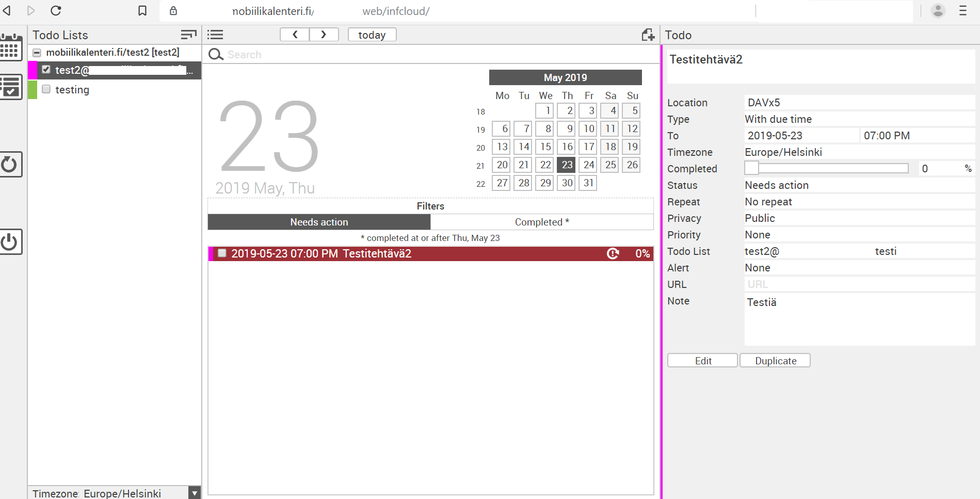Select the Completed filter
This screenshot has width=980, height=499.
coord(541,222)
